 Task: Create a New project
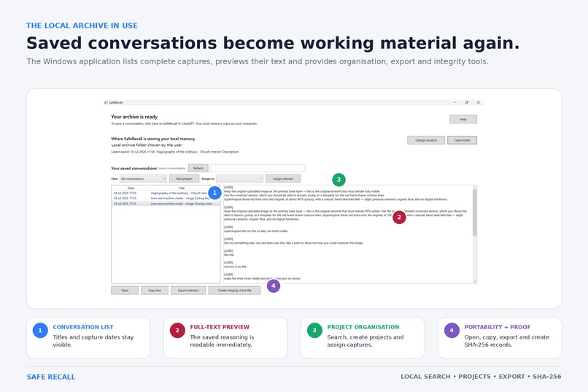[184, 179]
